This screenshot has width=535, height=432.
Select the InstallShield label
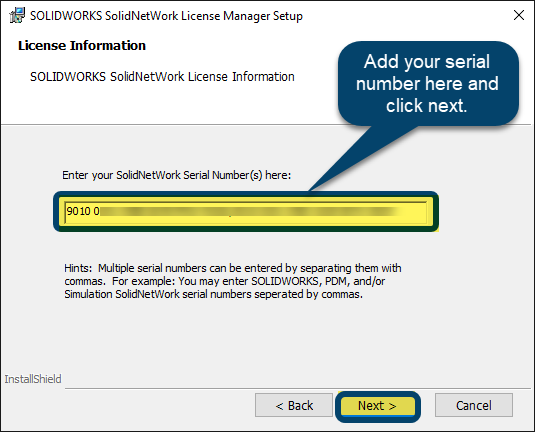33,379
